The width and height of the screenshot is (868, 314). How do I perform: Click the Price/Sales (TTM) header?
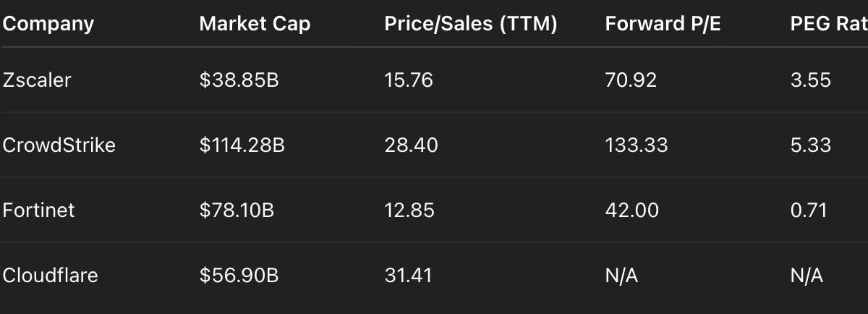[x=471, y=24]
